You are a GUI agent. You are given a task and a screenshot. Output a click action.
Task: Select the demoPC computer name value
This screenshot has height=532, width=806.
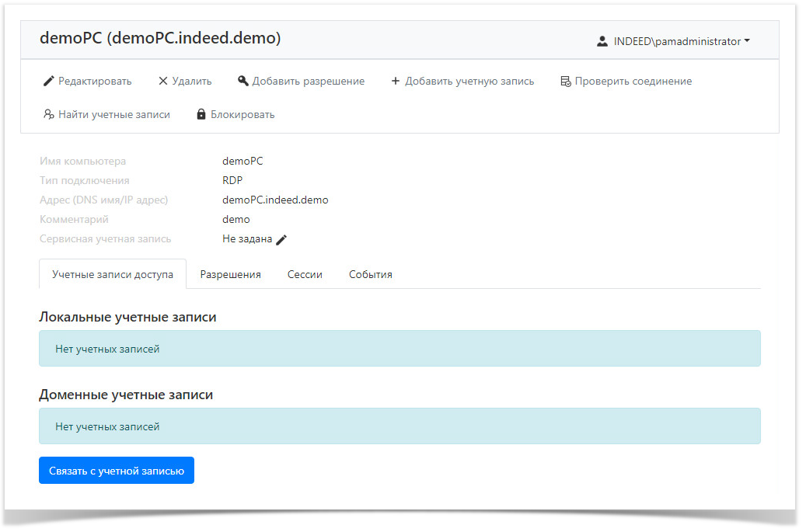coord(242,161)
